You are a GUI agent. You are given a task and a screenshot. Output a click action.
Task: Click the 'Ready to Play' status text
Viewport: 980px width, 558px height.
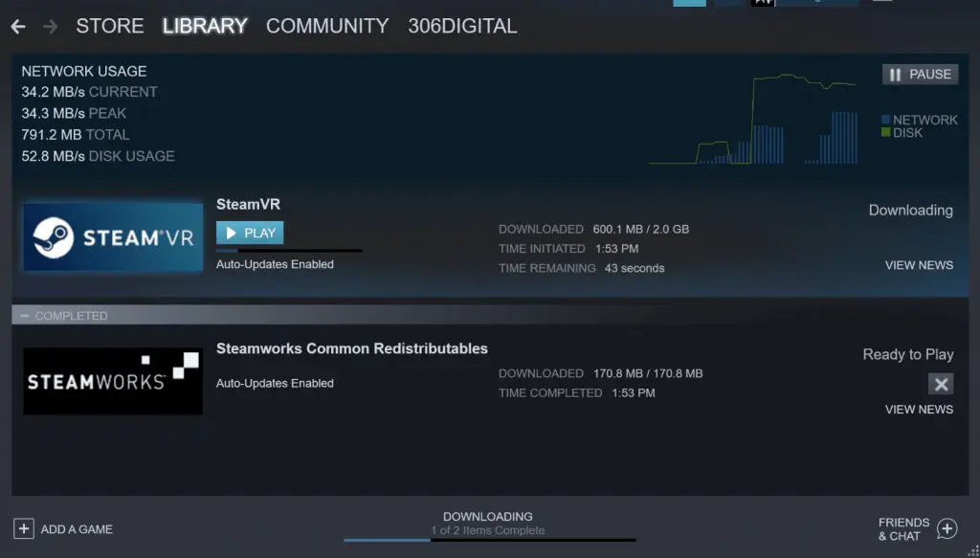click(x=908, y=354)
